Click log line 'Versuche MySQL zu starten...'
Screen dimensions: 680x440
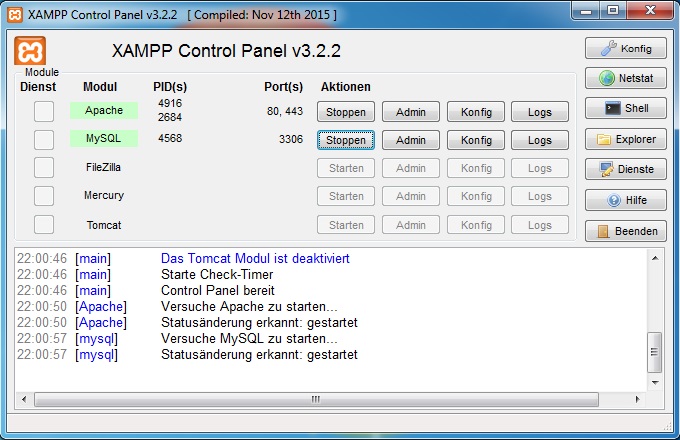pyautogui.click(x=249, y=339)
